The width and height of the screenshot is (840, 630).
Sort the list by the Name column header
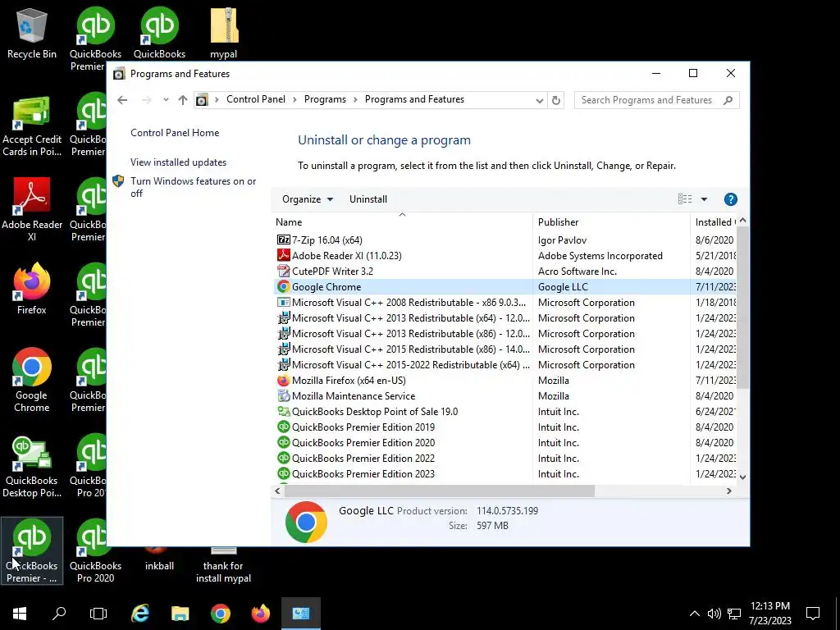click(402, 222)
